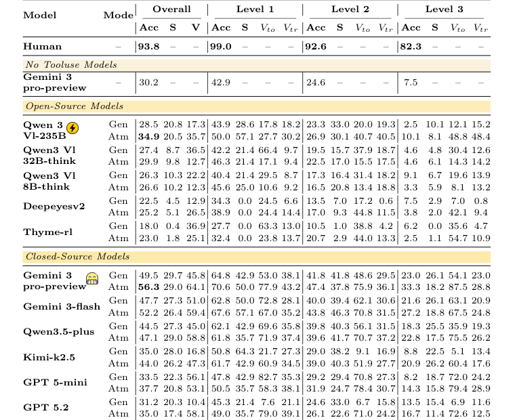The image size is (515, 420).
Task: Select bold 56.3 in Gemini 3 pro-preview Atm row
Action: (x=149, y=287)
